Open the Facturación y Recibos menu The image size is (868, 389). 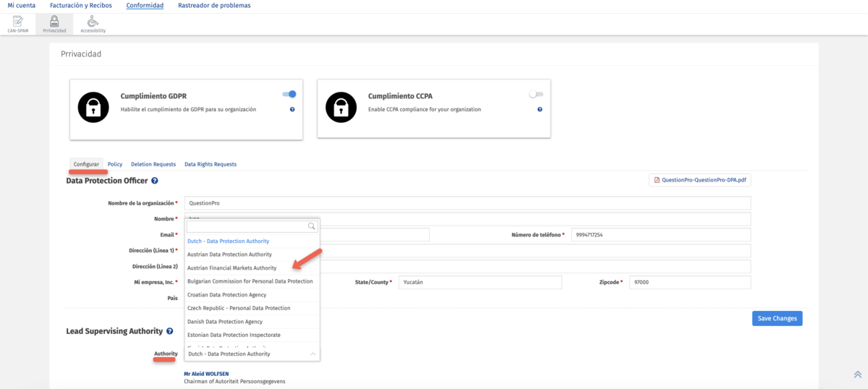[x=81, y=6]
